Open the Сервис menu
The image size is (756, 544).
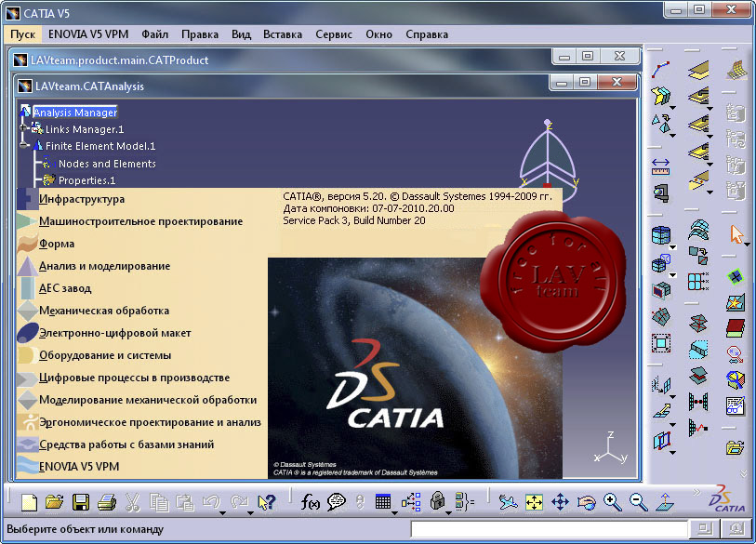pos(334,34)
